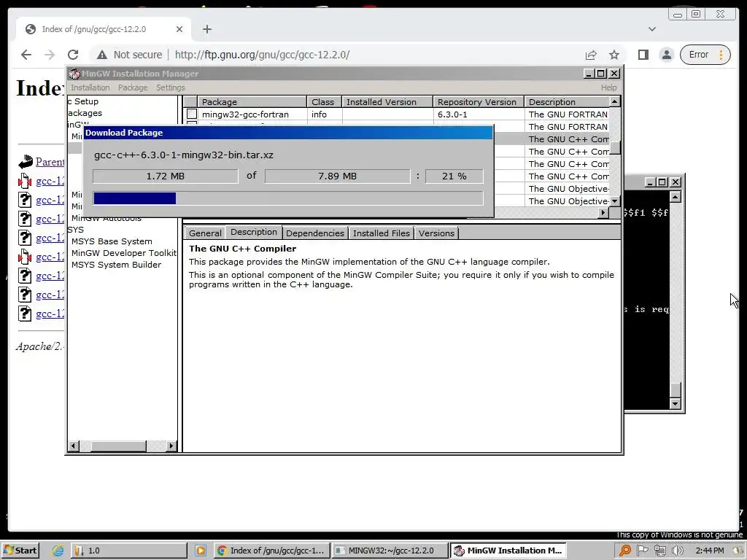Maximize the MinGW Installation Manager window
Screen dimensions: 747x560
601,74
